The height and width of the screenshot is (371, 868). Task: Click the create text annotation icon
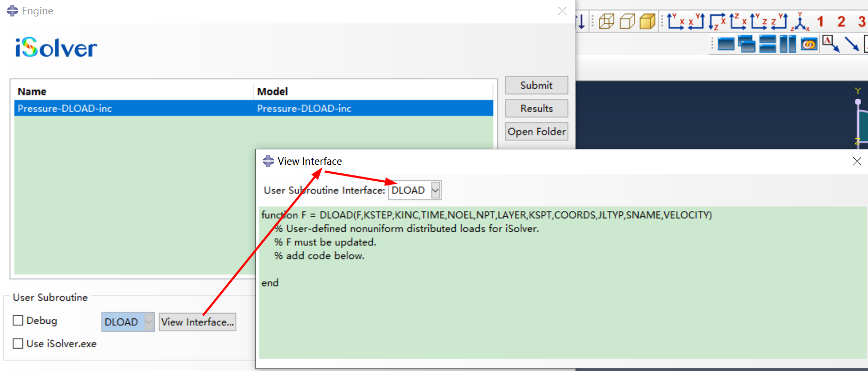tap(830, 44)
